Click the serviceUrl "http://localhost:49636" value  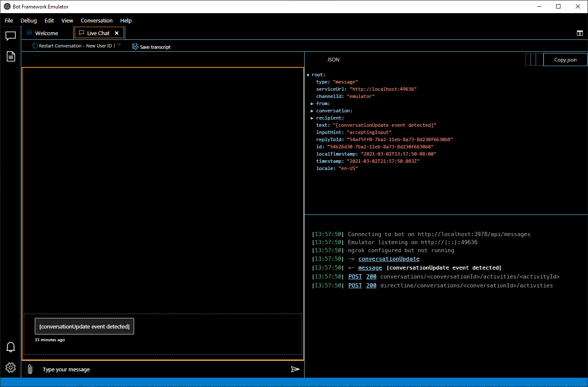383,89
